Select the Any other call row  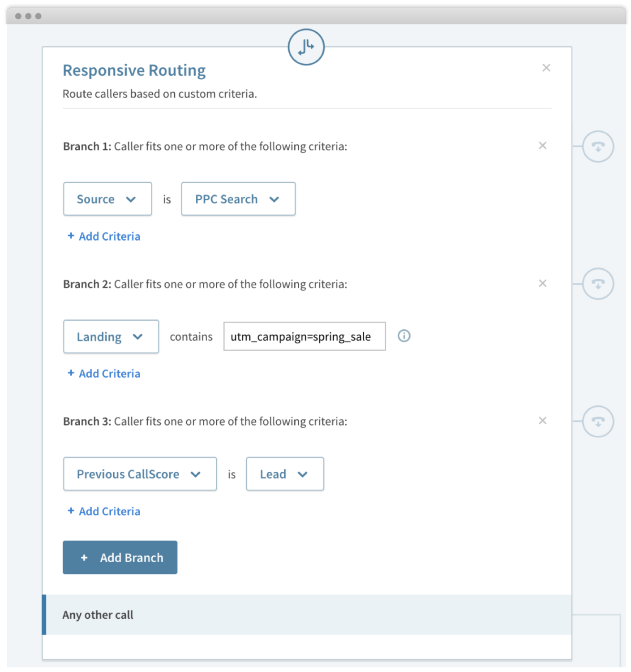point(307,615)
